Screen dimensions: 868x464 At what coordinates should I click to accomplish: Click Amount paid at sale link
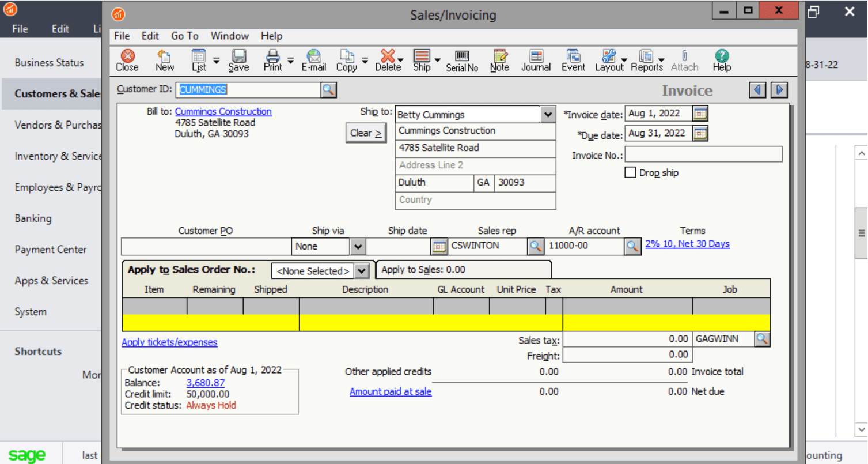point(391,391)
